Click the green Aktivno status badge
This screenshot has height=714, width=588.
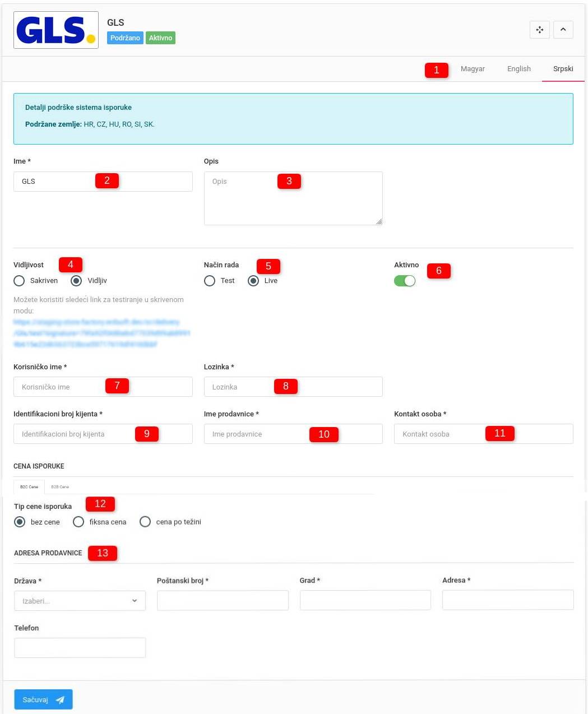160,38
